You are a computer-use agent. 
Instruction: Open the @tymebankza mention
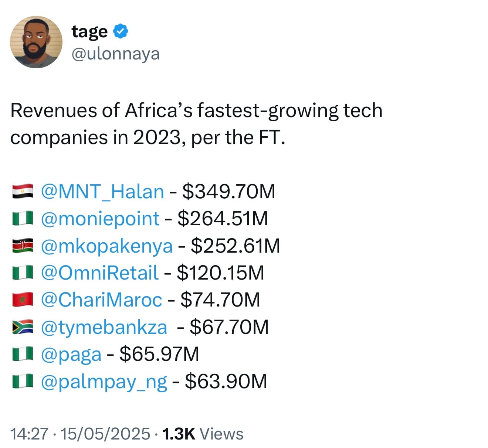pos(104,327)
